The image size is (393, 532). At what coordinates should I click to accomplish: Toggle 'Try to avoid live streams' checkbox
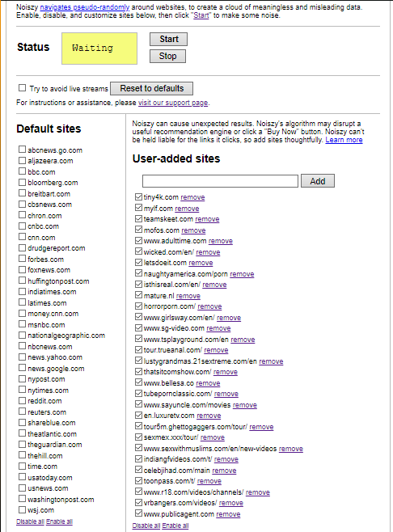(x=22, y=88)
